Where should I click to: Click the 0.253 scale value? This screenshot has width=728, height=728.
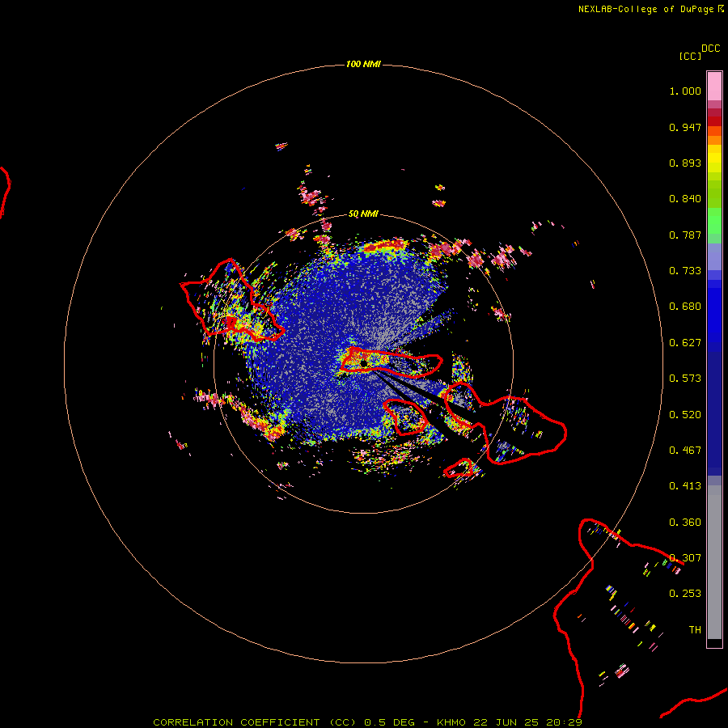(x=685, y=594)
